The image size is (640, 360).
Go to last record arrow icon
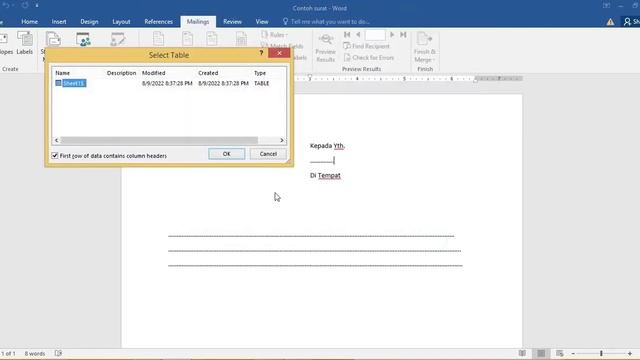(x=403, y=35)
